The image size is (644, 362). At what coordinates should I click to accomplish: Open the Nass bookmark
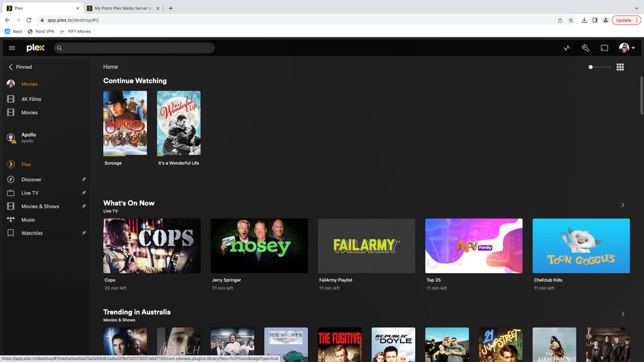(x=13, y=31)
